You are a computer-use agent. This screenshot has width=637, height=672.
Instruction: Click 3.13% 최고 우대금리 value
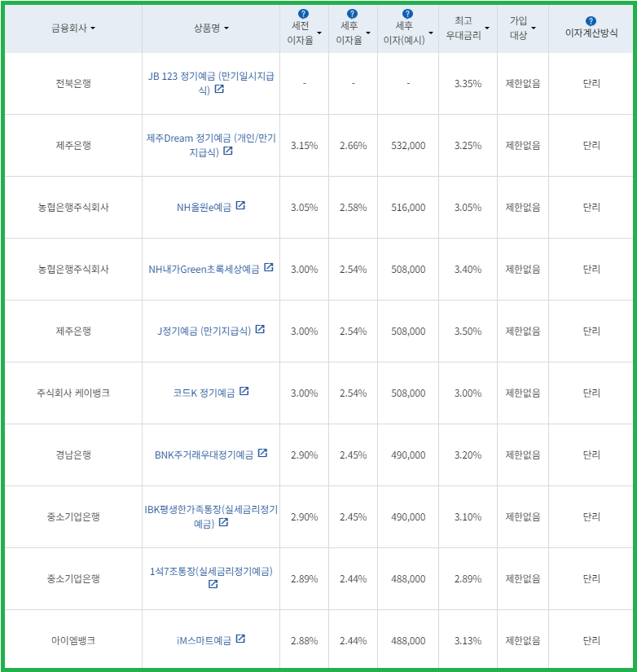[468, 641]
